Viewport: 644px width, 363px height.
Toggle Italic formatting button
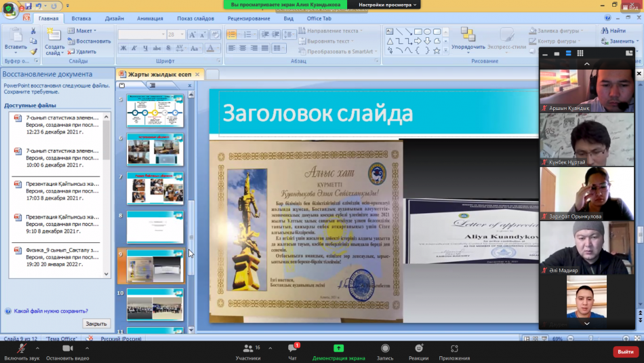click(134, 48)
